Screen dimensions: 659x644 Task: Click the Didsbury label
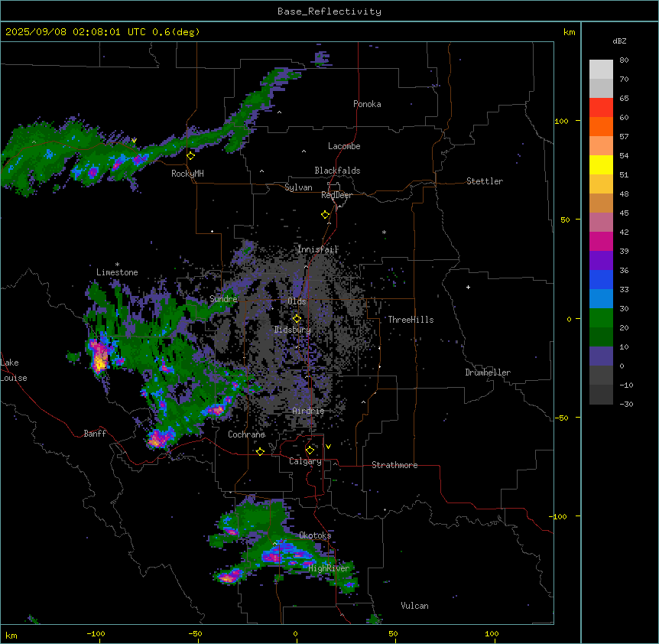pyautogui.click(x=293, y=330)
